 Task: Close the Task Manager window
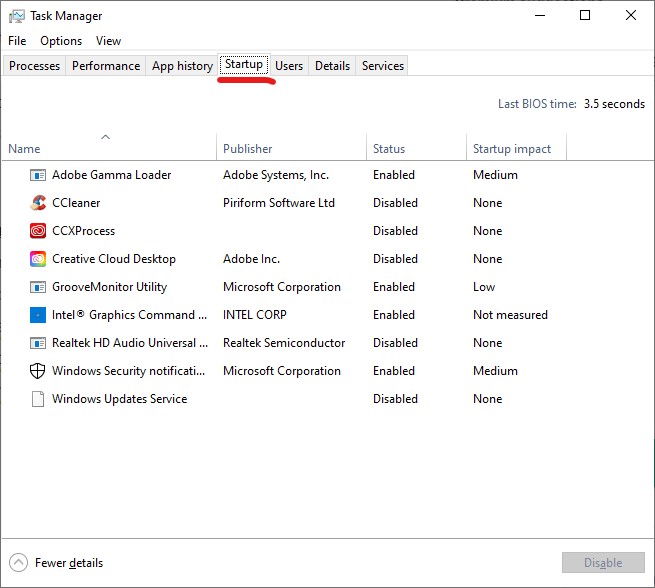[631, 15]
